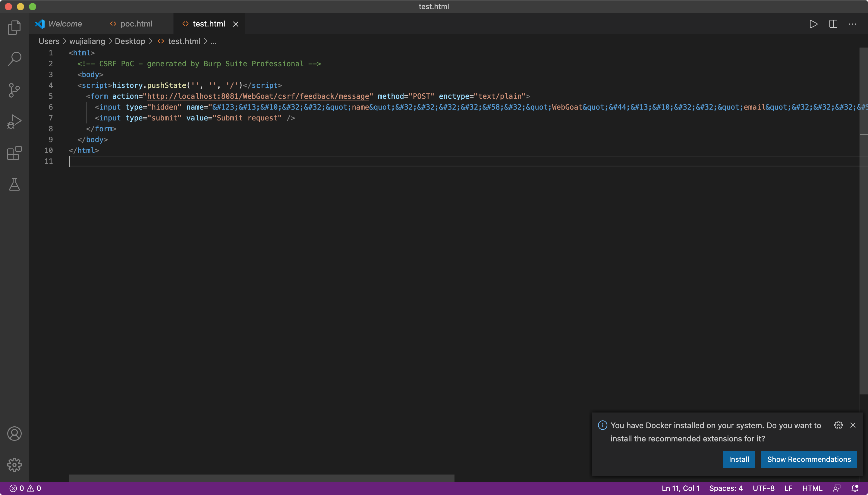Open Run and Debug view
This screenshot has height=495, width=868.
14,121
